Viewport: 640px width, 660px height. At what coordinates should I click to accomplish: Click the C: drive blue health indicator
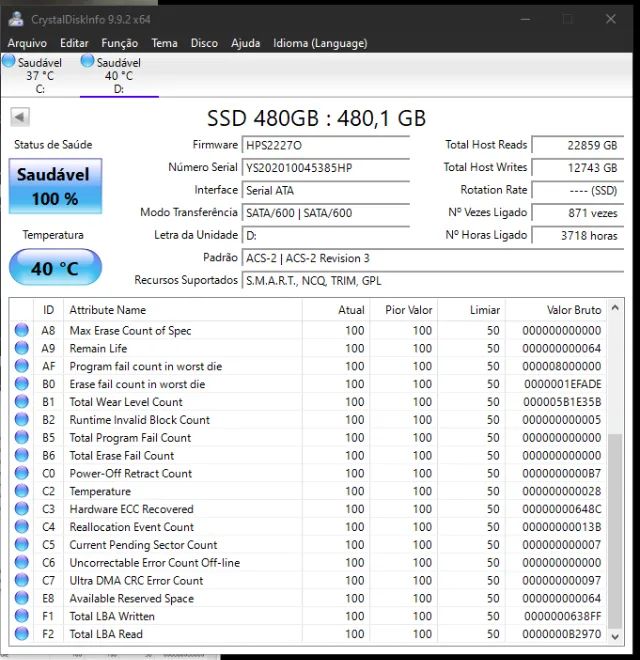[x=8, y=61]
